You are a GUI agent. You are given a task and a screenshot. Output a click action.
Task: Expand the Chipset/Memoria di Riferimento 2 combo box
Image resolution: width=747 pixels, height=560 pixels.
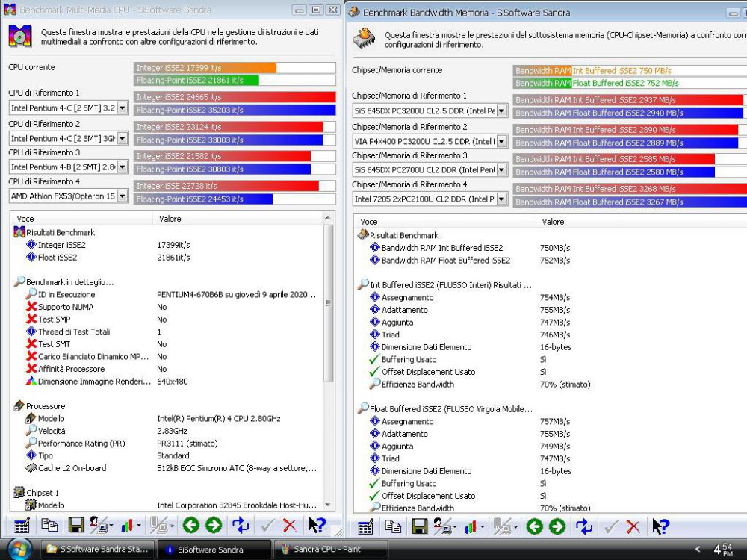coord(501,141)
